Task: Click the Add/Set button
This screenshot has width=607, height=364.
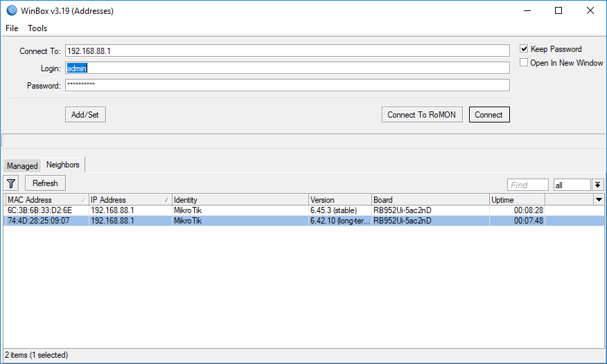Action: (85, 115)
